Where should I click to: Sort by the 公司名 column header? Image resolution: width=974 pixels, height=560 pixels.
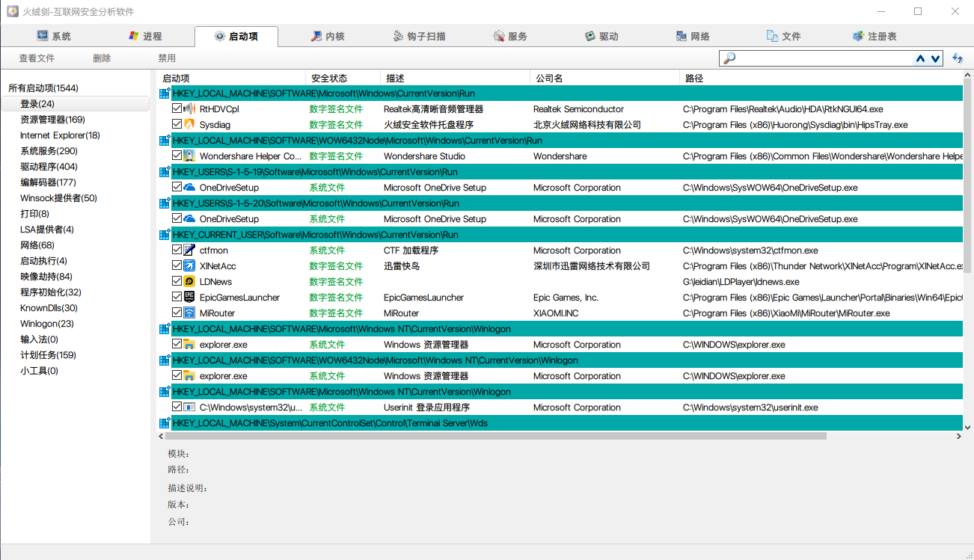click(605, 78)
